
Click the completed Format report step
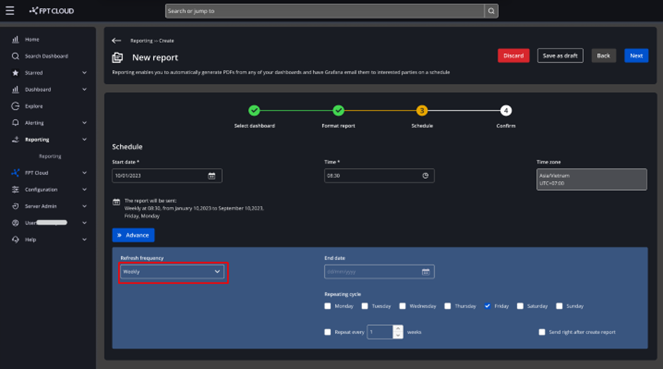338,111
